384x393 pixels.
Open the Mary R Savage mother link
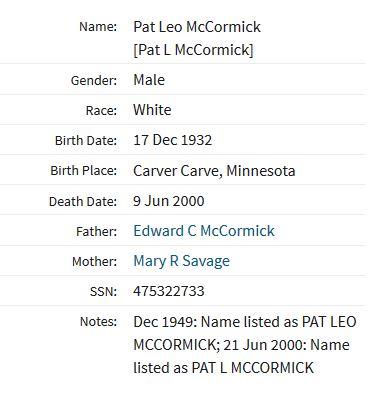(x=181, y=261)
